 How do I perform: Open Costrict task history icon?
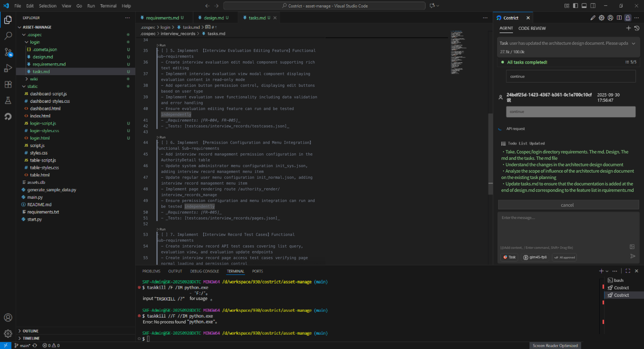(637, 28)
